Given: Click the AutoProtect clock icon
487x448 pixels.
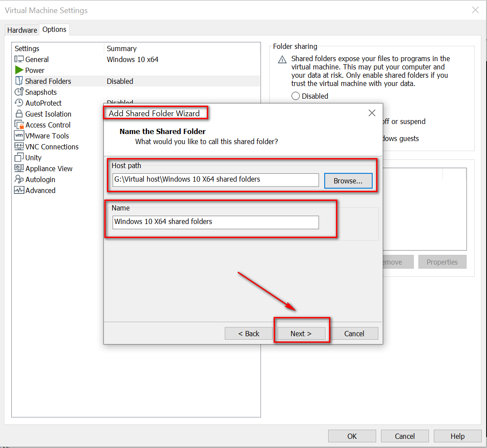Looking at the screenshot, I should [x=19, y=103].
